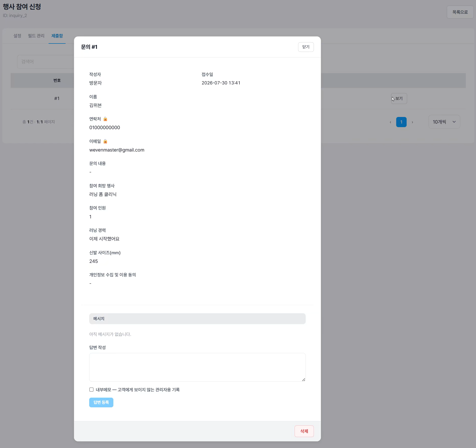The width and height of the screenshot is (476, 448).
Task: Click the event value 러닝 폼 클리닉
Action: pos(103,194)
